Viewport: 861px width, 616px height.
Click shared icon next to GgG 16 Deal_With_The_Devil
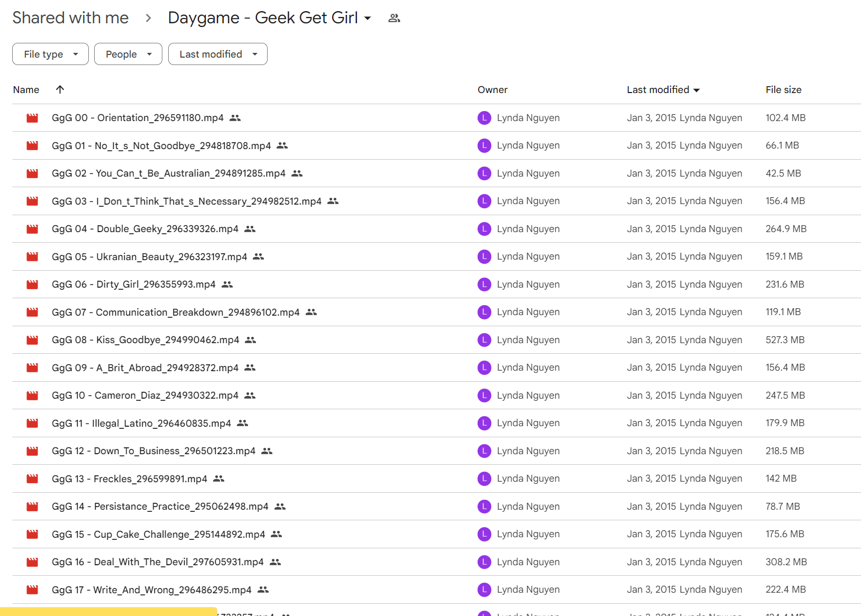click(276, 562)
